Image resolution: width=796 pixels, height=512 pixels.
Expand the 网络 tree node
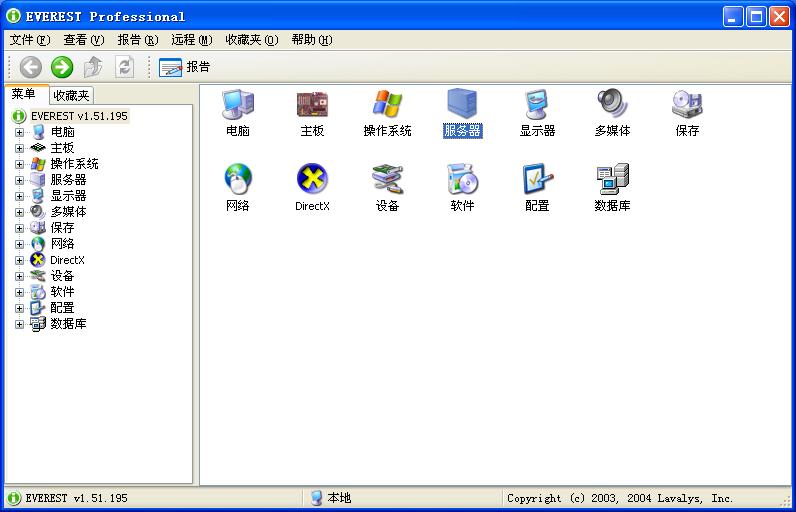point(19,244)
